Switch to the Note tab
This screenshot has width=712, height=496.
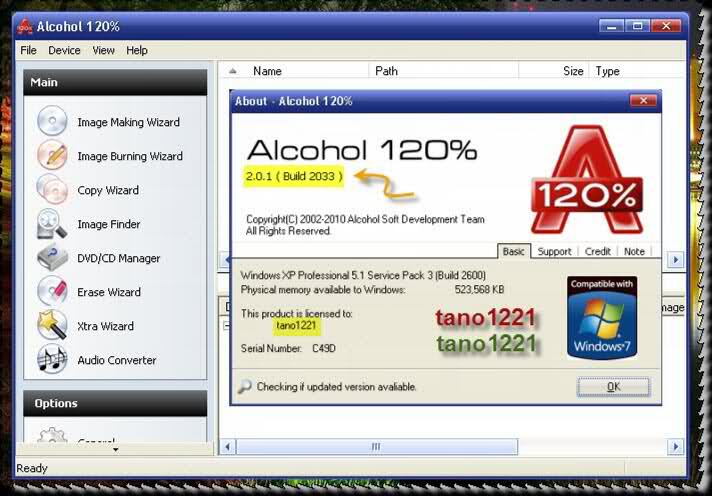click(634, 252)
